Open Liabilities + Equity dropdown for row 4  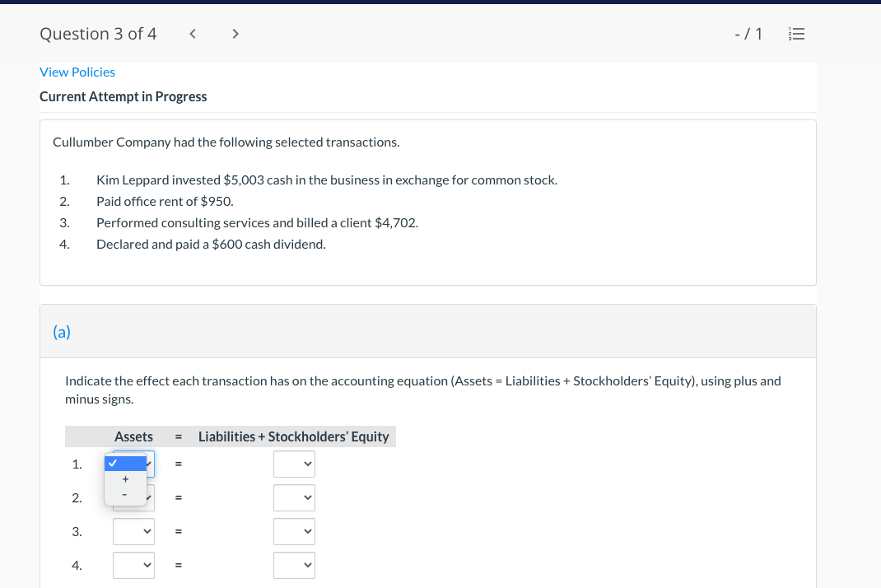tap(294, 565)
